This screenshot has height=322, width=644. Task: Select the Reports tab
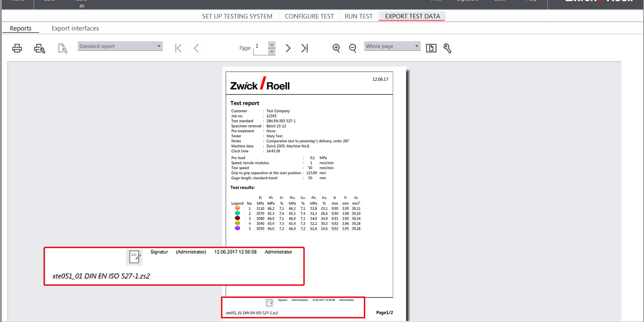pyautogui.click(x=21, y=28)
